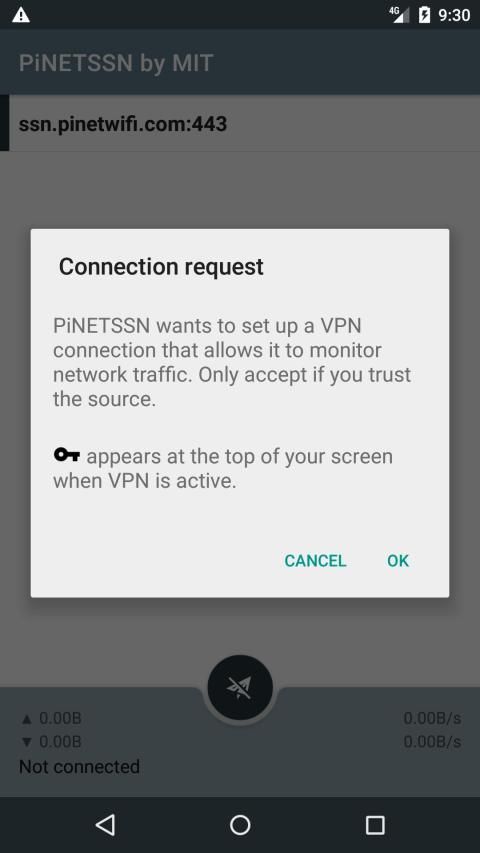Tap the round paper-plane connect button

tap(240, 687)
